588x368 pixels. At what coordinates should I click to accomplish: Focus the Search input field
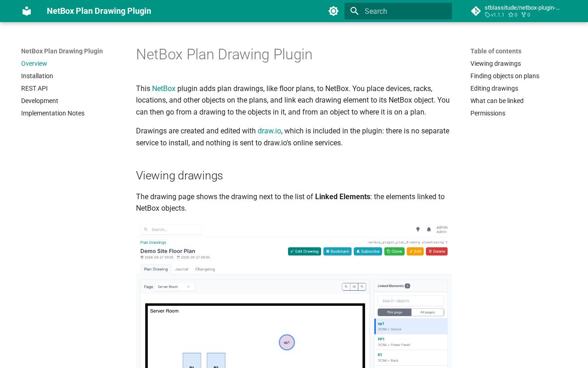398,11
